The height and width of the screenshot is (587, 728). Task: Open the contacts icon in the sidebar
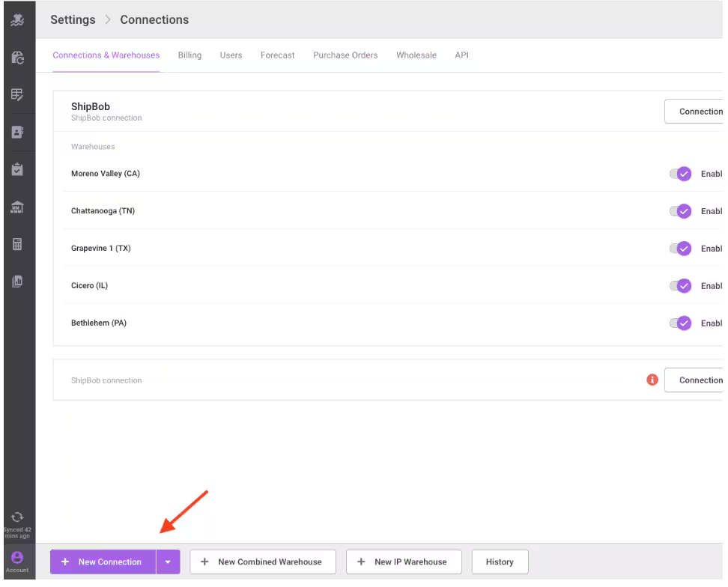click(x=18, y=132)
